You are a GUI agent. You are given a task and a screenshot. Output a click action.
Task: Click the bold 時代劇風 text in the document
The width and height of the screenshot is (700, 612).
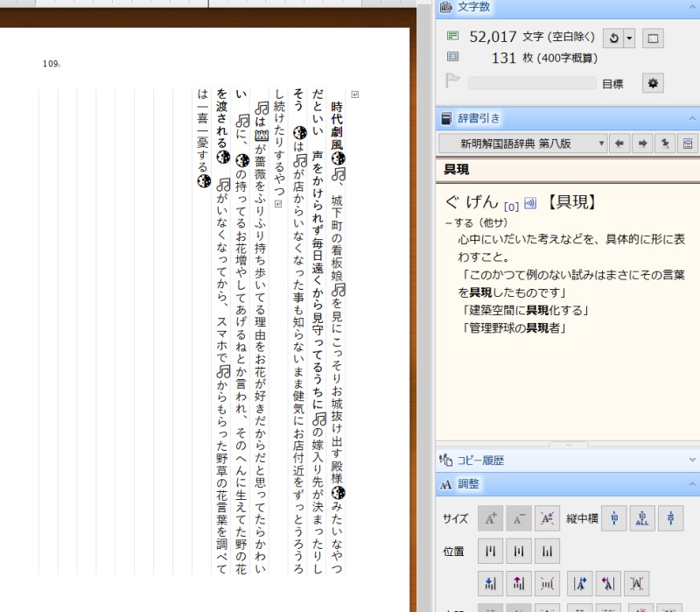pos(337,126)
